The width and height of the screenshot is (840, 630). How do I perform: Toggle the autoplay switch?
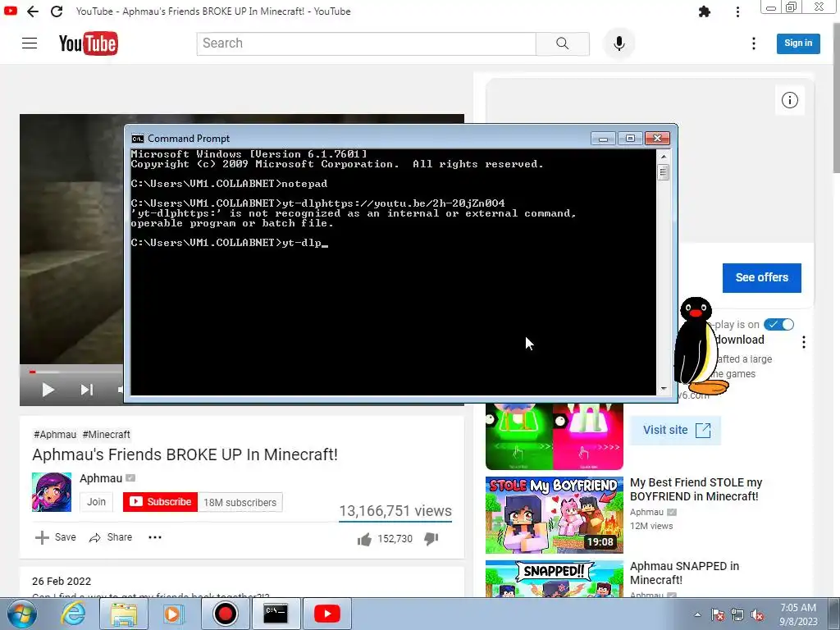[779, 324]
